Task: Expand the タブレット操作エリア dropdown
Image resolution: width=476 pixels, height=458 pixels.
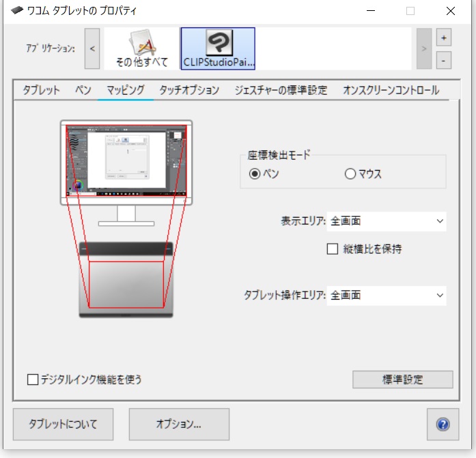Action: click(x=387, y=296)
